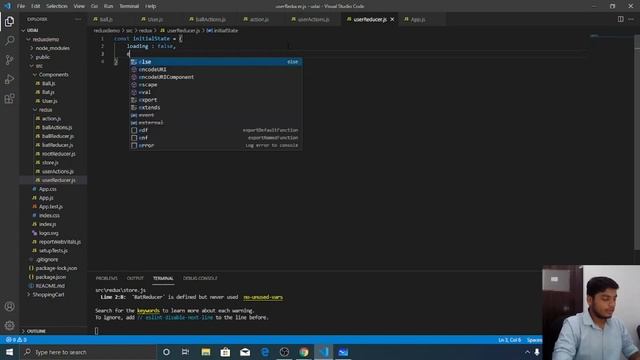Close the userReducer.js tab
This screenshot has width=640, height=360.
[x=392, y=19]
